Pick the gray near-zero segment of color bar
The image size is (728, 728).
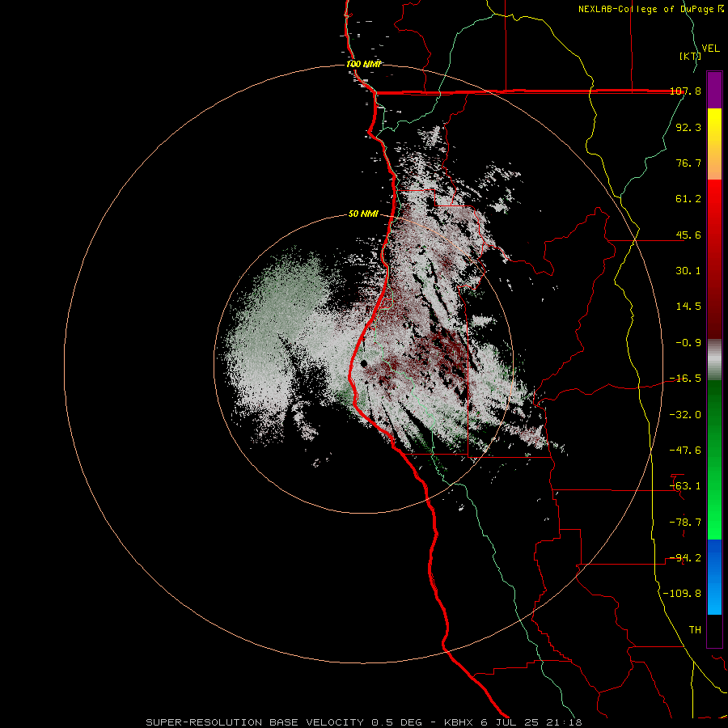tap(714, 360)
